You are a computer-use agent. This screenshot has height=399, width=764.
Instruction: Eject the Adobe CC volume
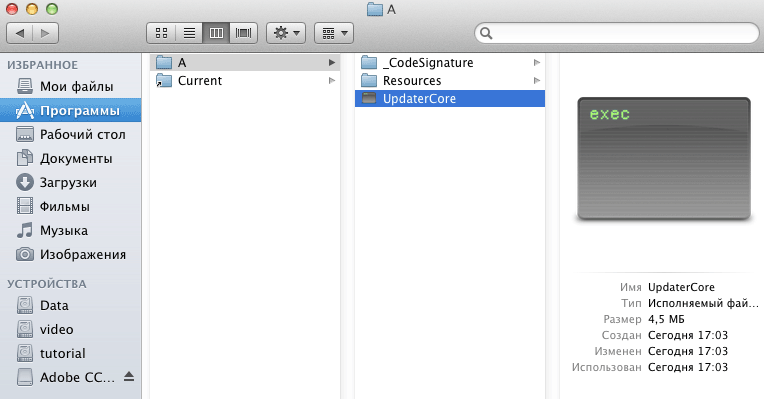(x=129, y=376)
